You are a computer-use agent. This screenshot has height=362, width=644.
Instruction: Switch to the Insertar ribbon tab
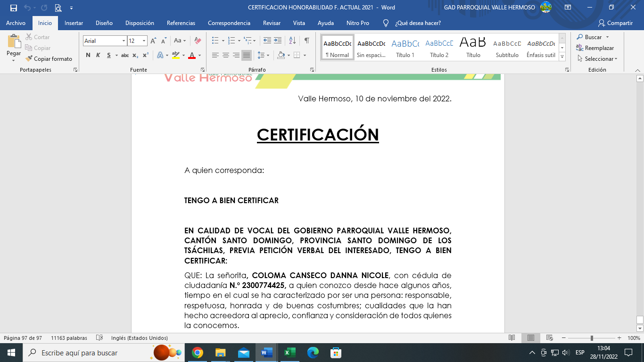[x=74, y=23]
